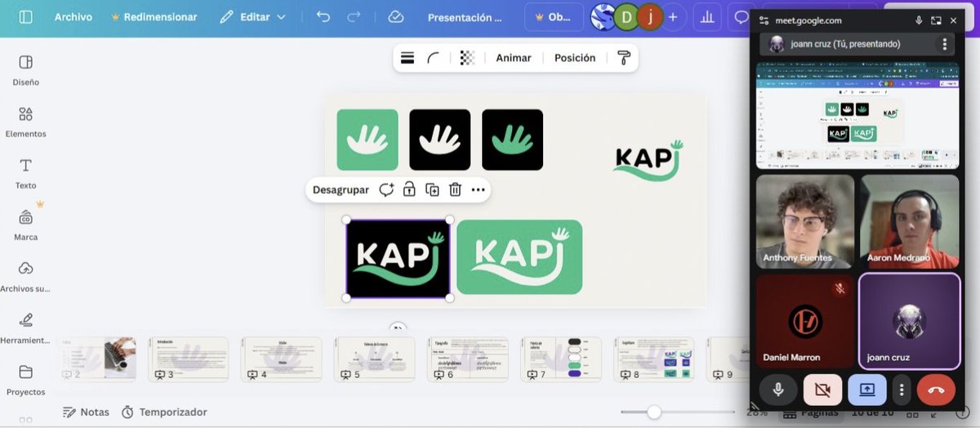The image size is (980, 428).
Task: Toggle the Canva sidebar menu icon
Action: 25,17
